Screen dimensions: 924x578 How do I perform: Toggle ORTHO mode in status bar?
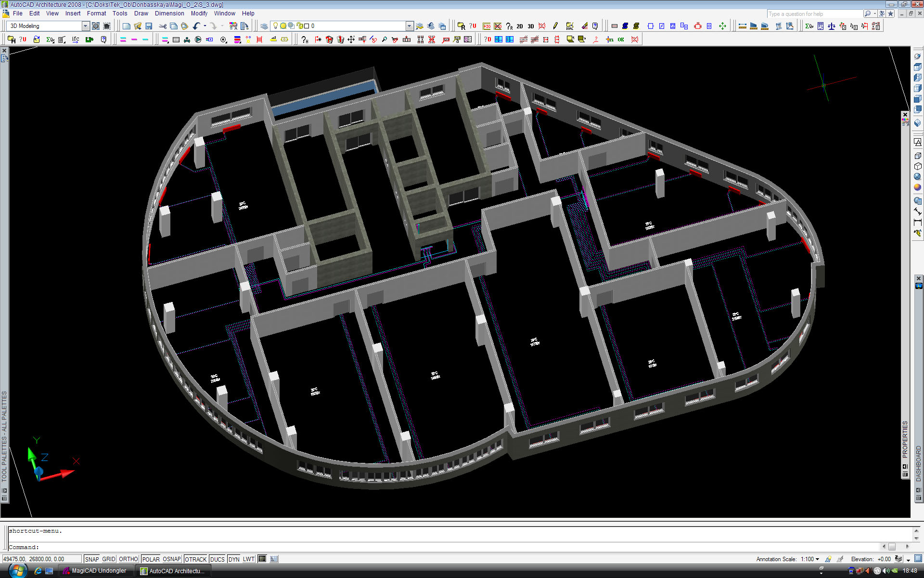pyautogui.click(x=128, y=559)
